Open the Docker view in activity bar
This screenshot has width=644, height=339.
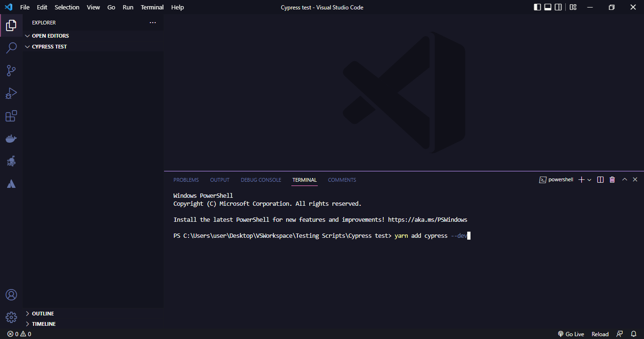pos(11,138)
